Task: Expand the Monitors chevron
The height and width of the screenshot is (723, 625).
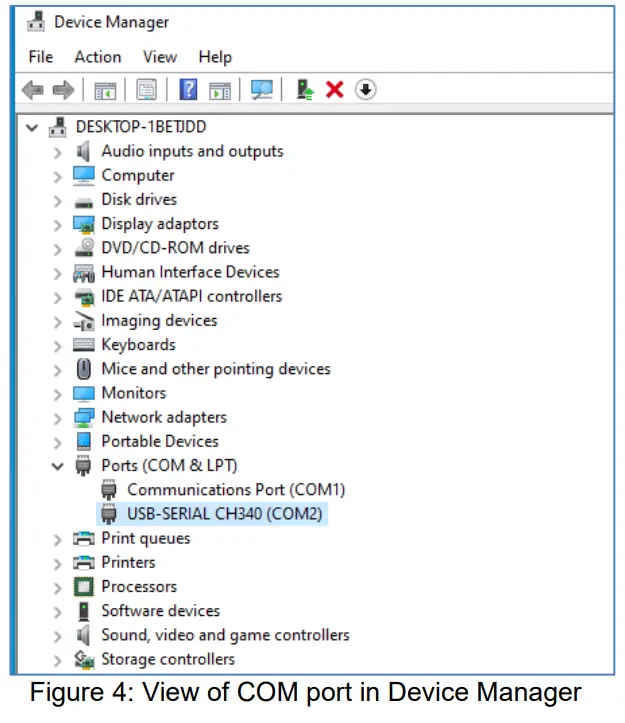Action: click(57, 394)
